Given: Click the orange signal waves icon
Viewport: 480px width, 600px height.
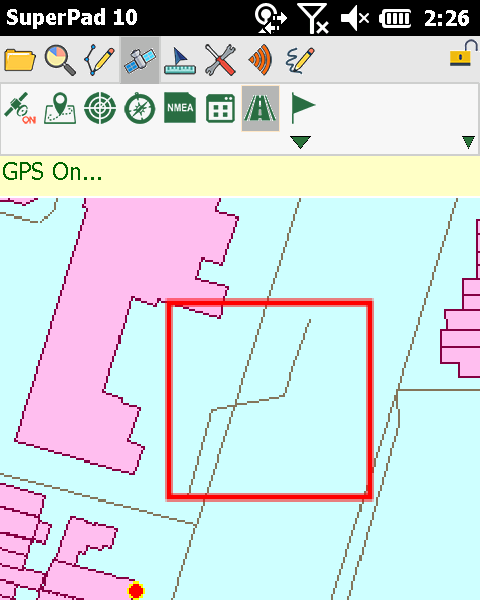Looking at the screenshot, I should pyautogui.click(x=260, y=60).
